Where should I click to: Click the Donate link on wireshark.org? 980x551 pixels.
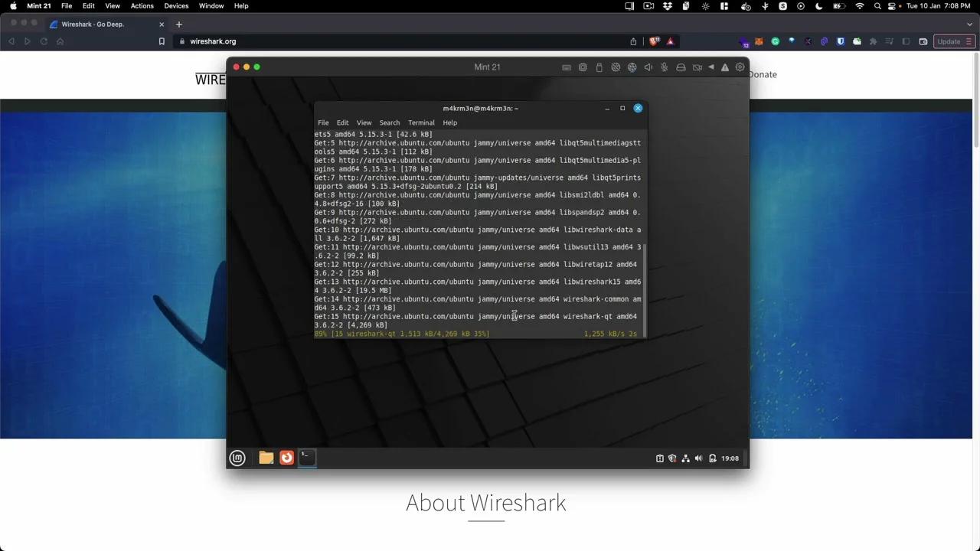(x=762, y=74)
